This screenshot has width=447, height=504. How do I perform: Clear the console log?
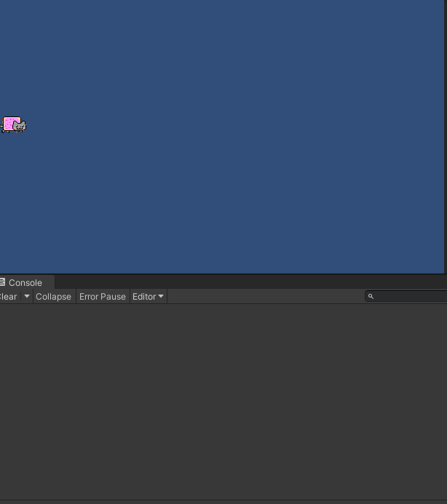(x=9, y=296)
